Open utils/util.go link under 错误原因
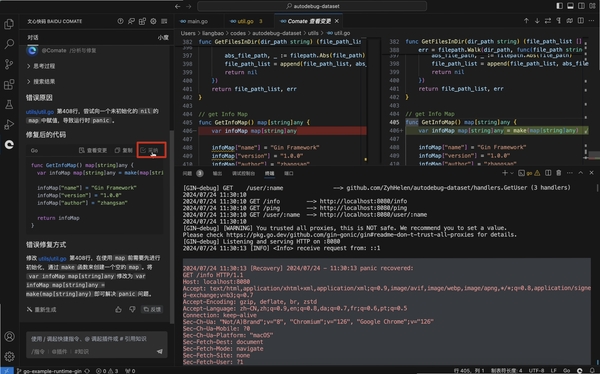The image size is (600, 374). pos(40,112)
